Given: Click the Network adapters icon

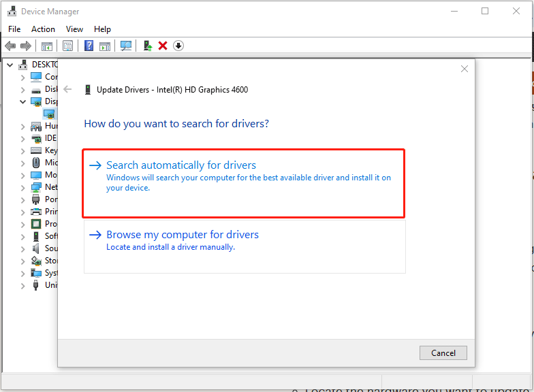Looking at the screenshot, I should tap(36, 187).
